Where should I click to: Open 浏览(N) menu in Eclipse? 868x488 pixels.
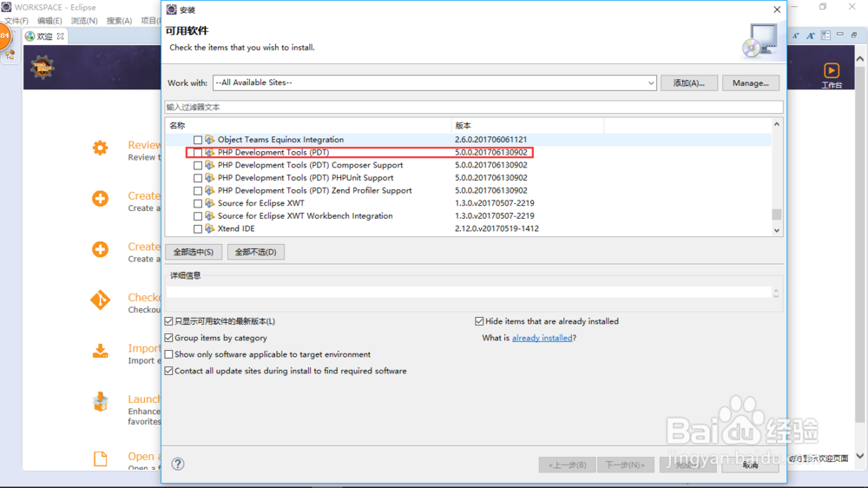84,21
